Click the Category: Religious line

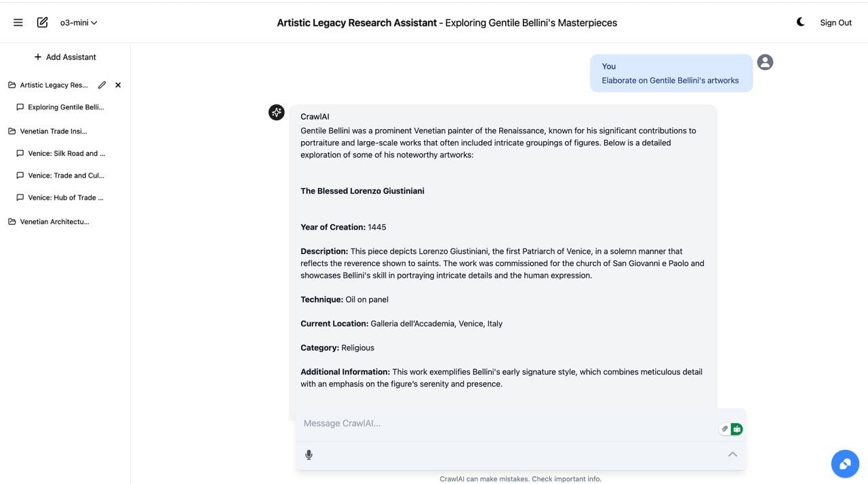pyautogui.click(x=337, y=348)
